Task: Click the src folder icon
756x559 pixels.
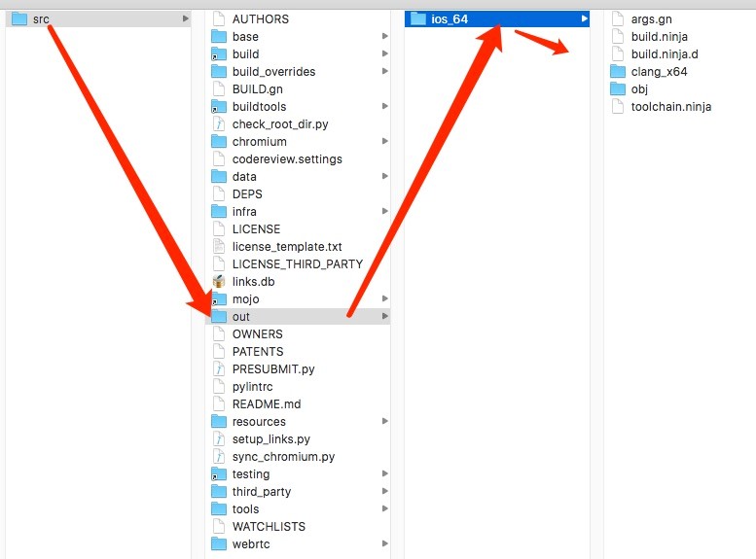Action: point(19,19)
